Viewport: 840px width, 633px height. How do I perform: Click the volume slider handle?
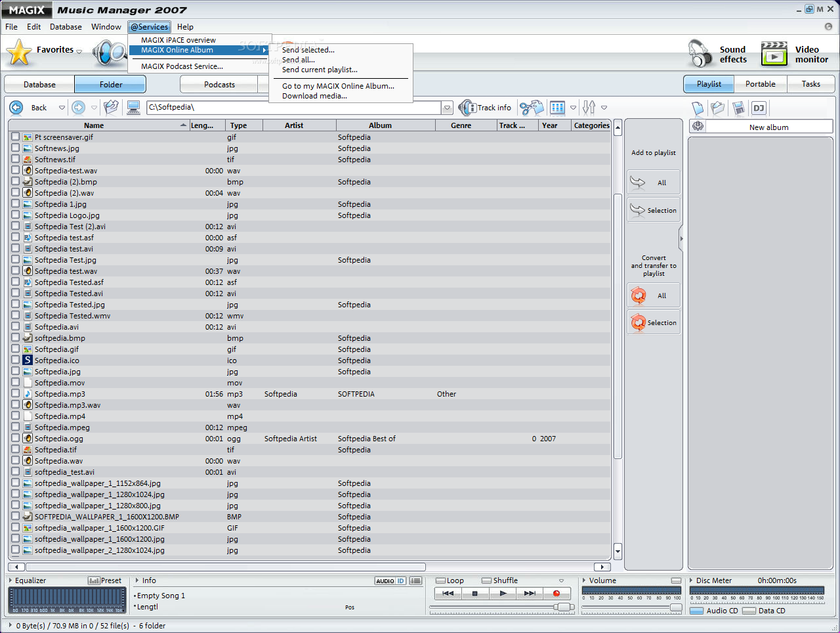[676, 607]
